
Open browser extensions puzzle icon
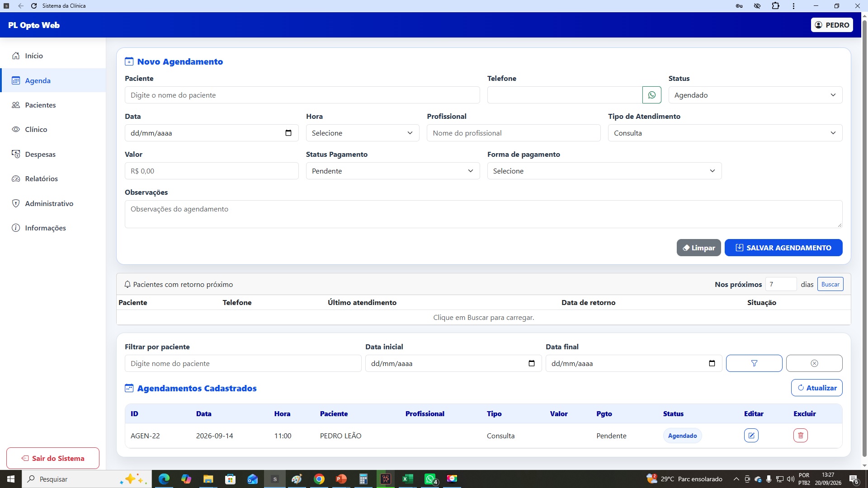[x=775, y=6]
